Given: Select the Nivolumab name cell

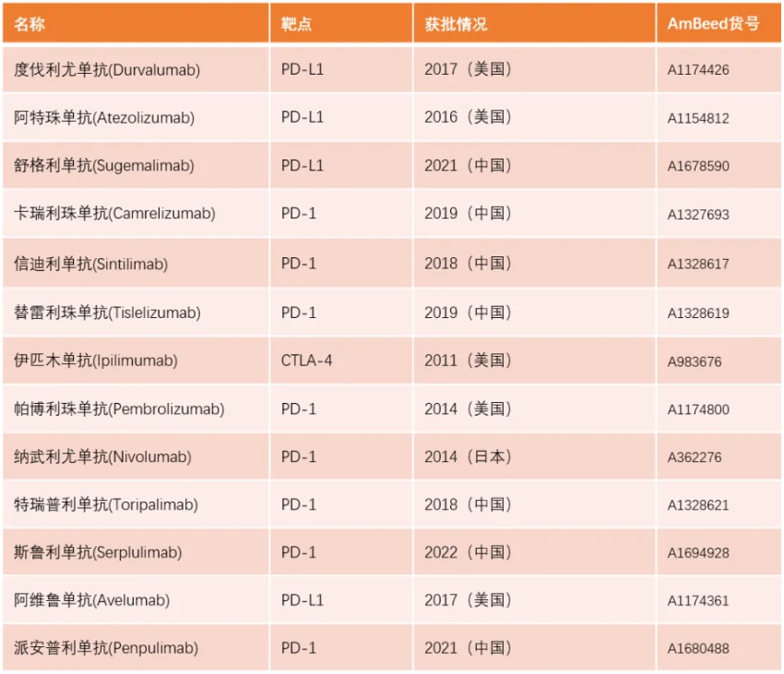Looking at the screenshot, I should (x=102, y=456).
